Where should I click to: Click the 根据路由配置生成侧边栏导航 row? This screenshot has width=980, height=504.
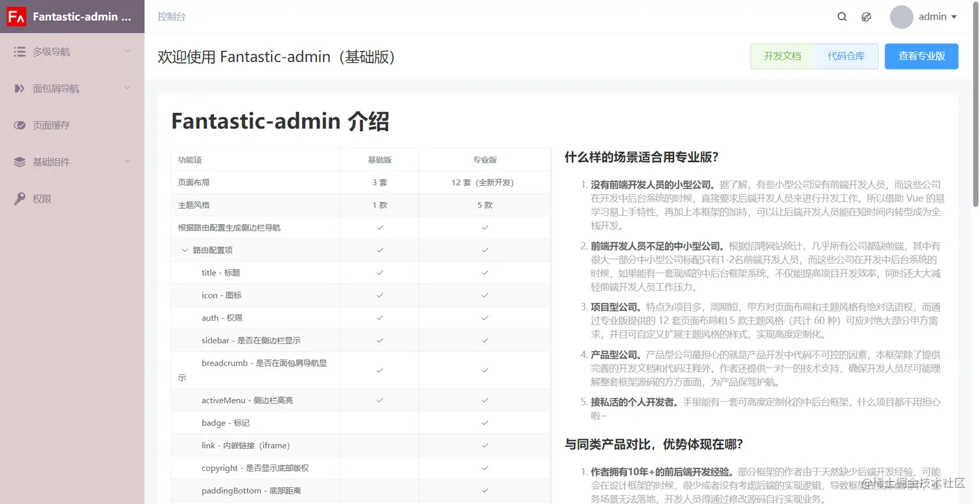click(x=360, y=227)
